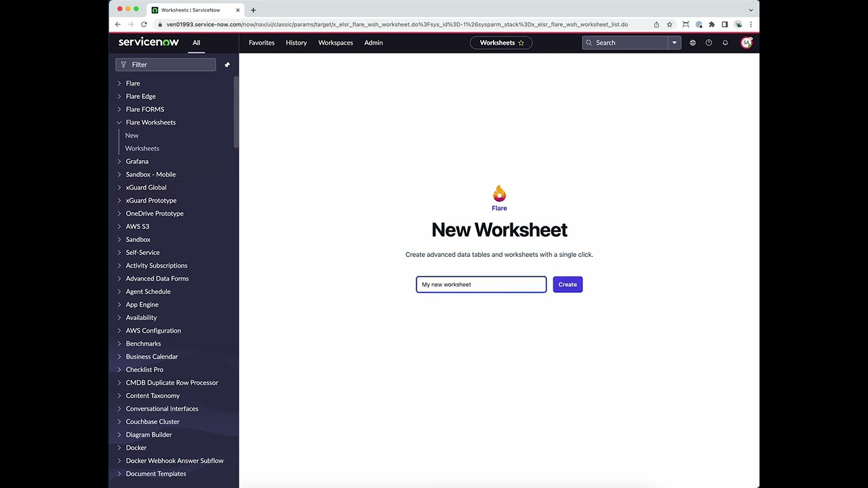
Task: Select Docker Webhook Answer Subflow
Action: [175, 461]
